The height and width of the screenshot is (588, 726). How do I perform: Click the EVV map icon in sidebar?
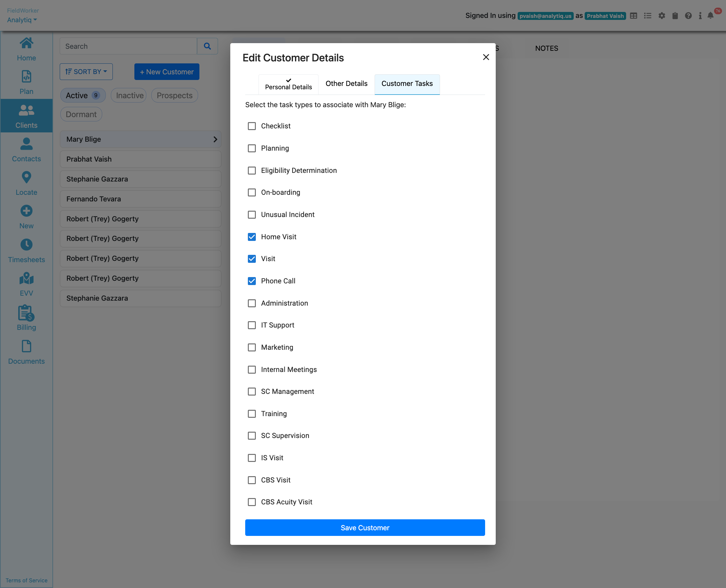(x=26, y=278)
